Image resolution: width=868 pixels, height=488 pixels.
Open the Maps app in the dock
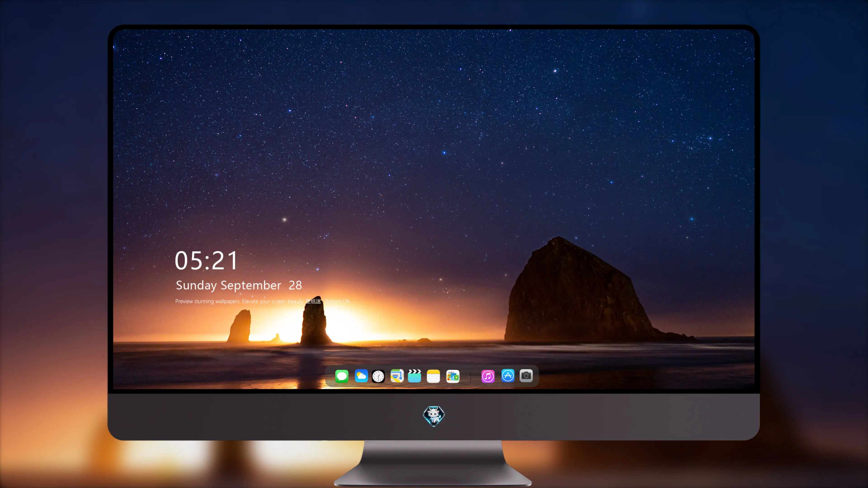click(397, 376)
